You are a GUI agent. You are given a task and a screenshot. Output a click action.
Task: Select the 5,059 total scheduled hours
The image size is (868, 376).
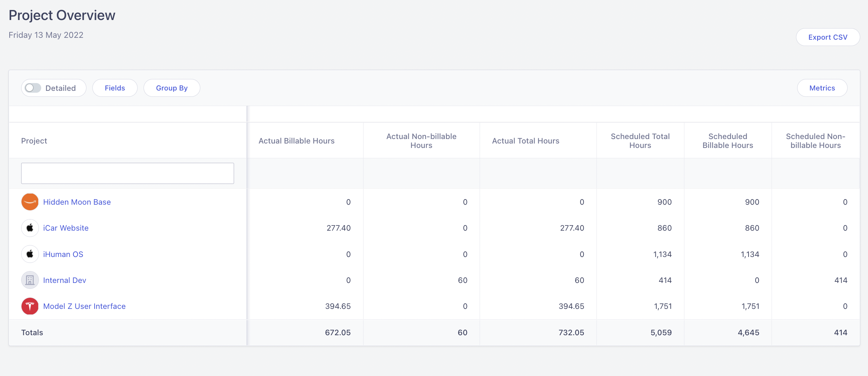pos(661,333)
